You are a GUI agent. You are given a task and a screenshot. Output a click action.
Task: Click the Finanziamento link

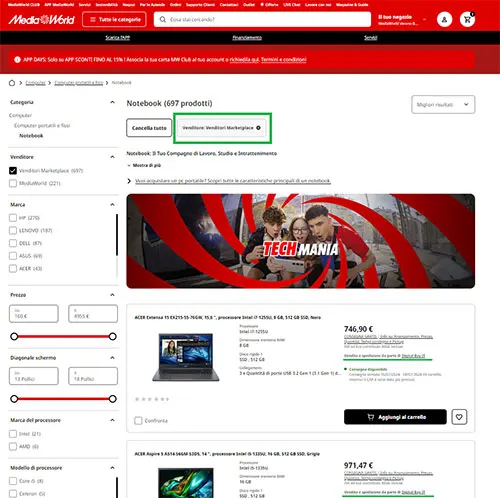click(247, 38)
